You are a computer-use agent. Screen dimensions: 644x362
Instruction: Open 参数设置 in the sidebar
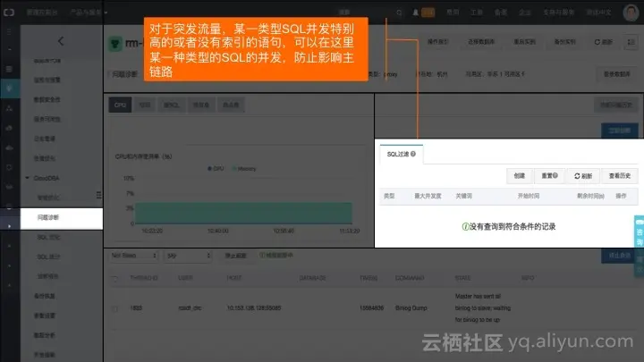pos(45,316)
